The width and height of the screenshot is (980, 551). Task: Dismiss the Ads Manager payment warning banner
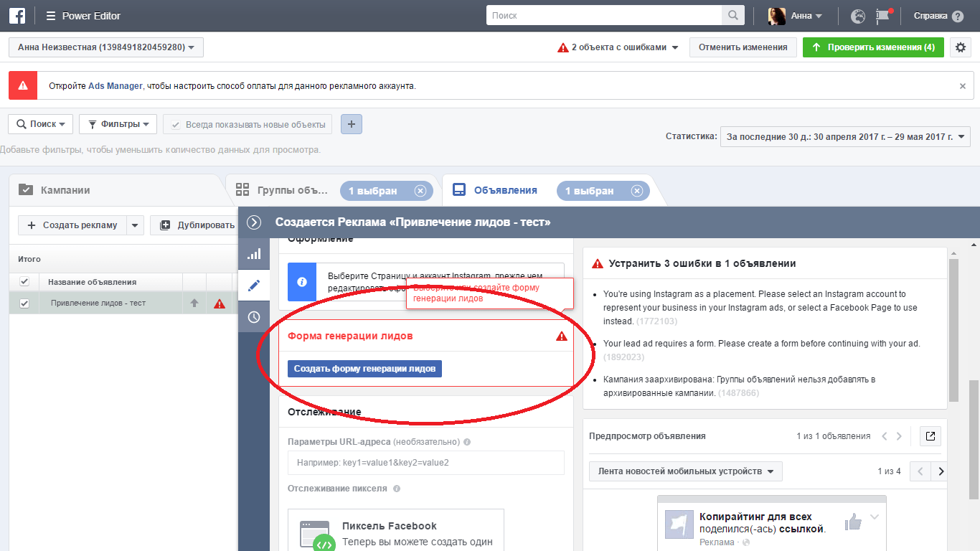coord(962,85)
